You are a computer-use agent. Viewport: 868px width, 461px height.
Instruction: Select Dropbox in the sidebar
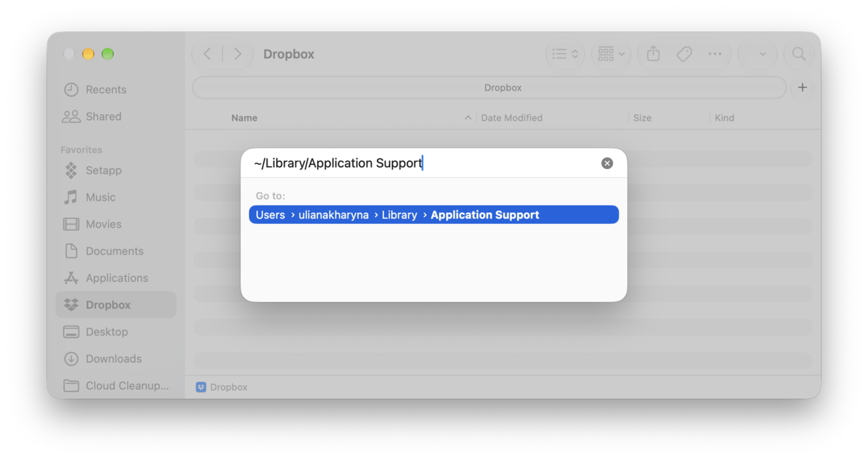click(x=116, y=305)
